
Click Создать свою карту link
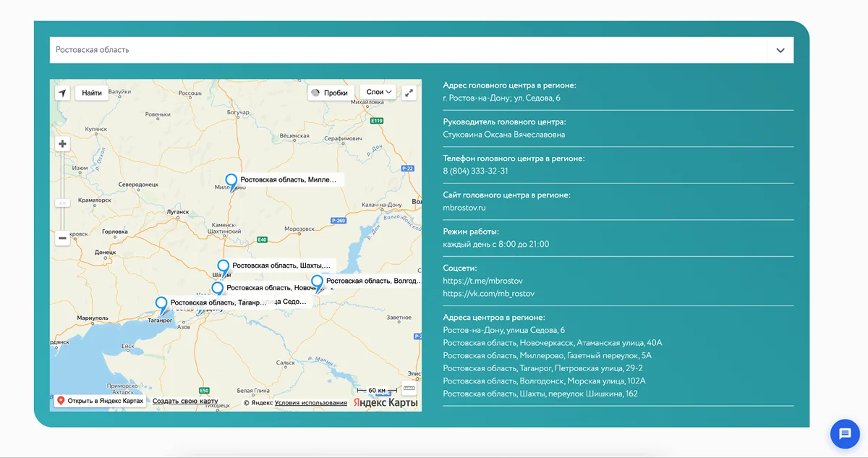(x=185, y=401)
